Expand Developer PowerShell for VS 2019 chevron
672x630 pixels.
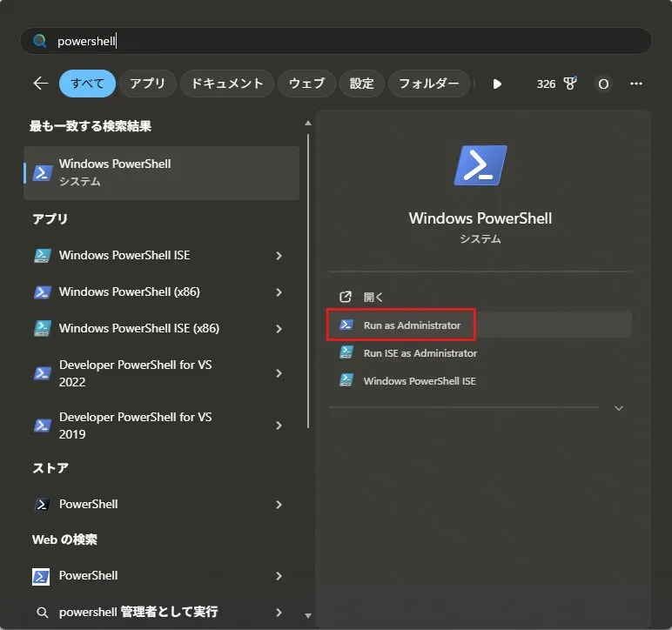[279, 426]
